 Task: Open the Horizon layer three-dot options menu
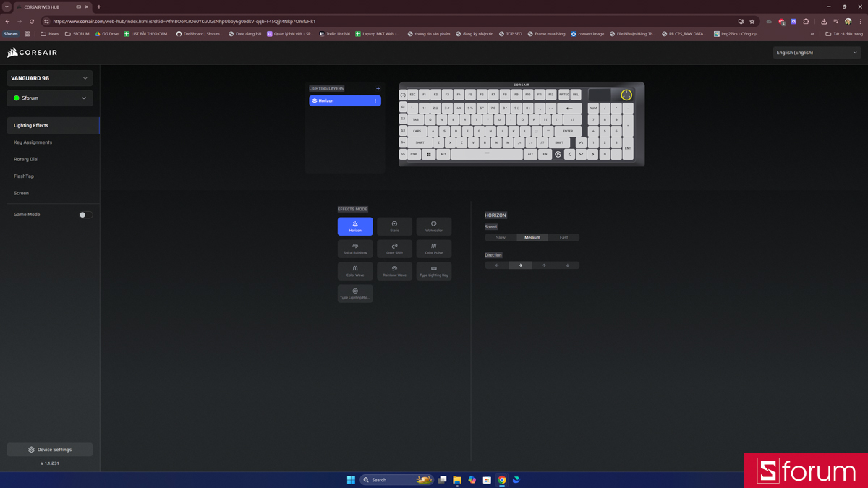pyautogui.click(x=375, y=101)
